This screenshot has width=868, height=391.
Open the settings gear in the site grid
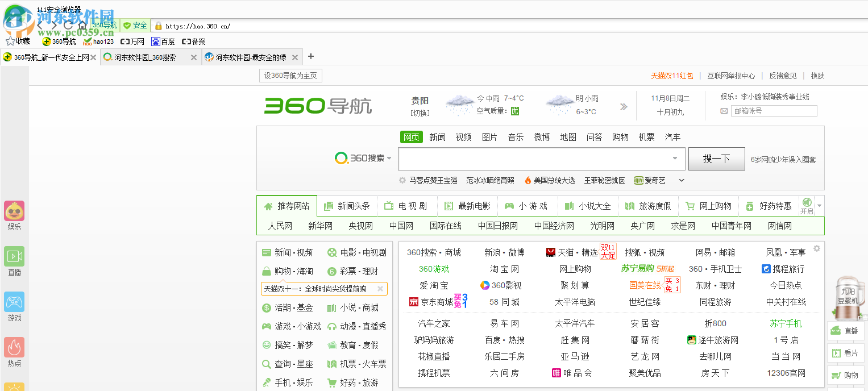point(816,248)
